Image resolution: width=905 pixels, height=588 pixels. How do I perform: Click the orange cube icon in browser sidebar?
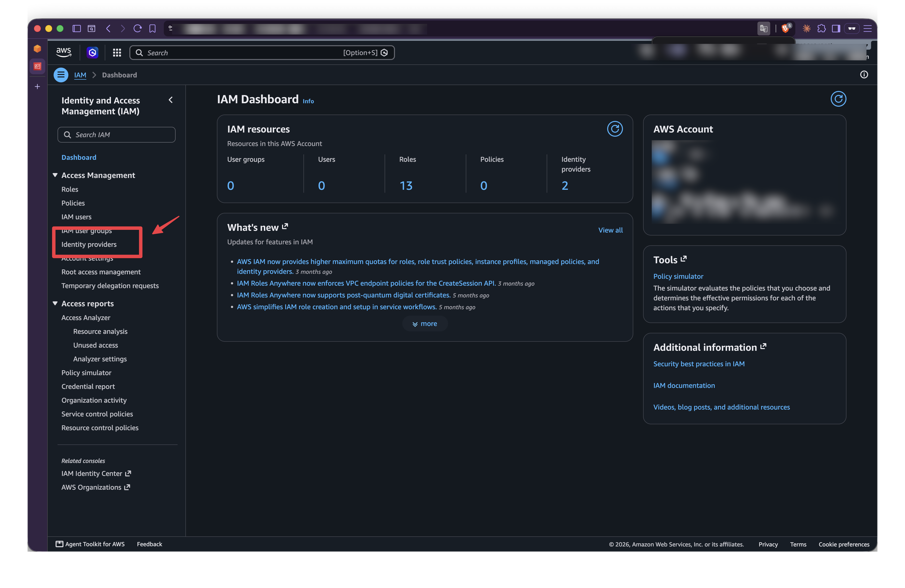pyautogui.click(x=37, y=49)
